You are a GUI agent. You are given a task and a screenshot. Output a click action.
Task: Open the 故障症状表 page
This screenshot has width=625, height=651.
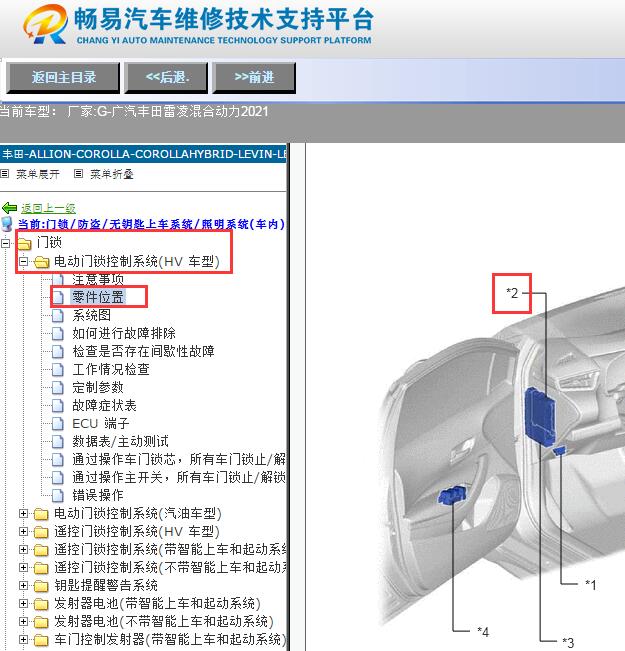point(104,405)
